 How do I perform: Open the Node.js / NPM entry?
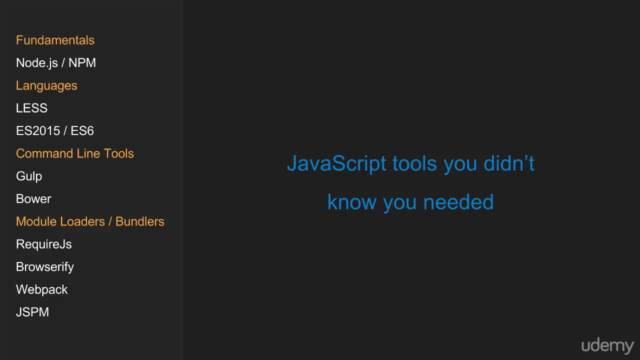pyautogui.click(x=56, y=63)
